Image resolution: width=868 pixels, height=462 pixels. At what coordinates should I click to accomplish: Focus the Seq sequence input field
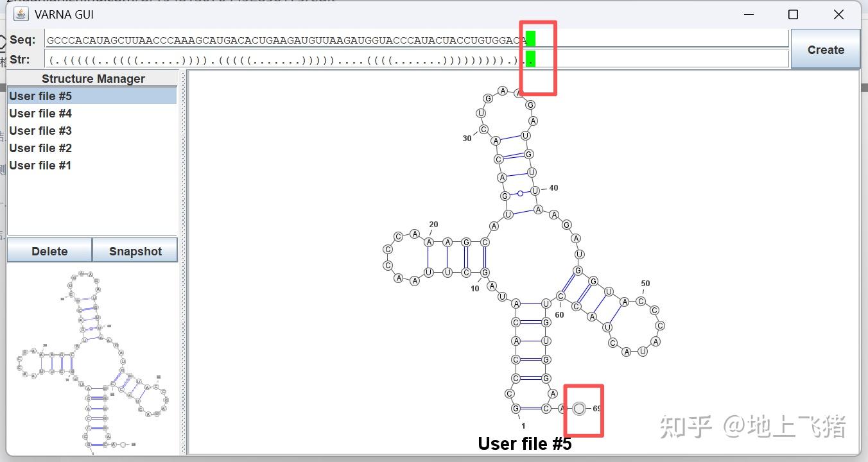pos(417,39)
